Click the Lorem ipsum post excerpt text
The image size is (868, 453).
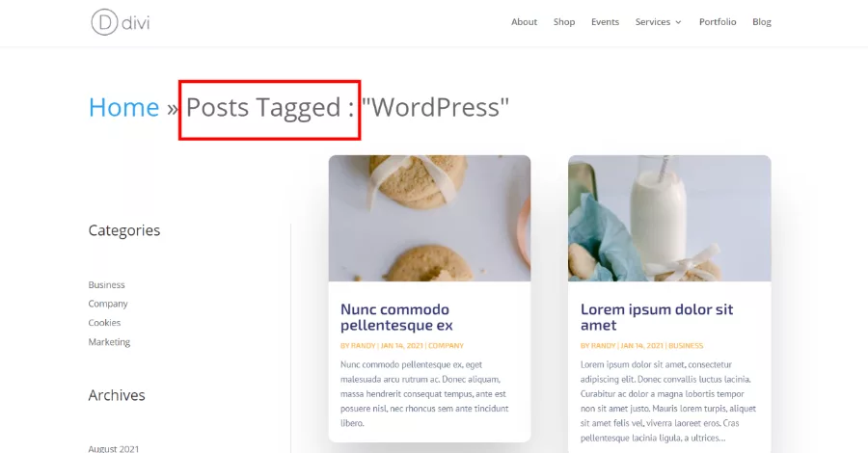(x=668, y=401)
